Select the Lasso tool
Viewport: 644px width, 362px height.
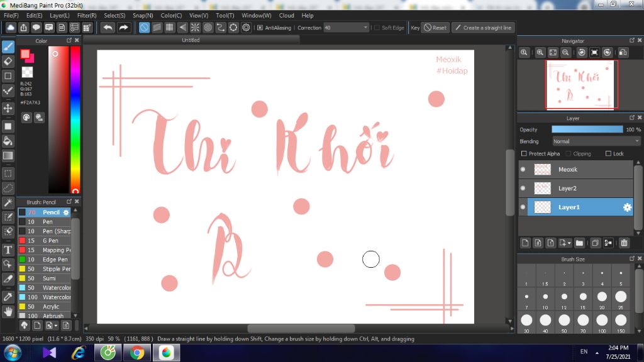[8, 189]
